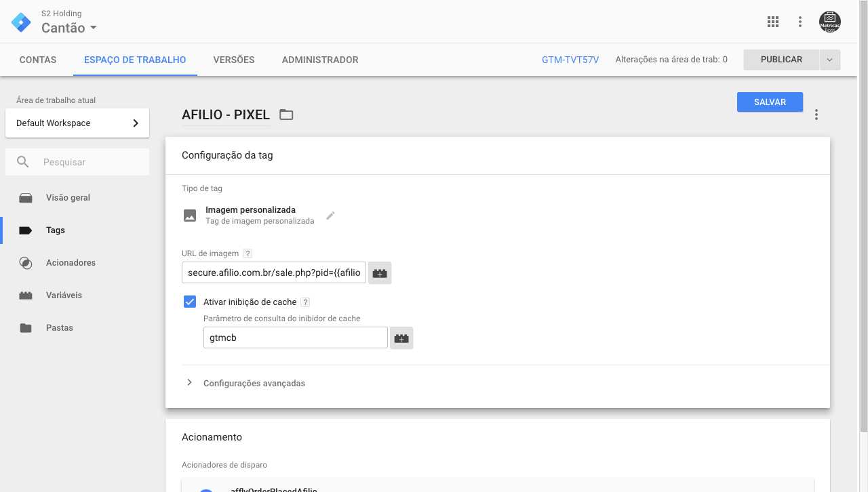This screenshot has height=492, width=868.
Task: Click the Pesquisar search field
Action: point(88,163)
